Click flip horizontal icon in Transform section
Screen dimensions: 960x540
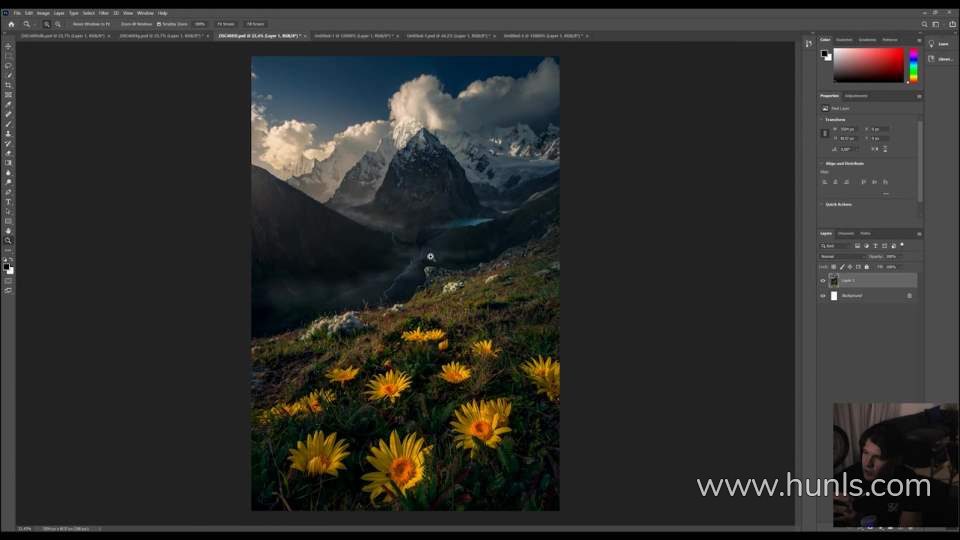(x=874, y=149)
